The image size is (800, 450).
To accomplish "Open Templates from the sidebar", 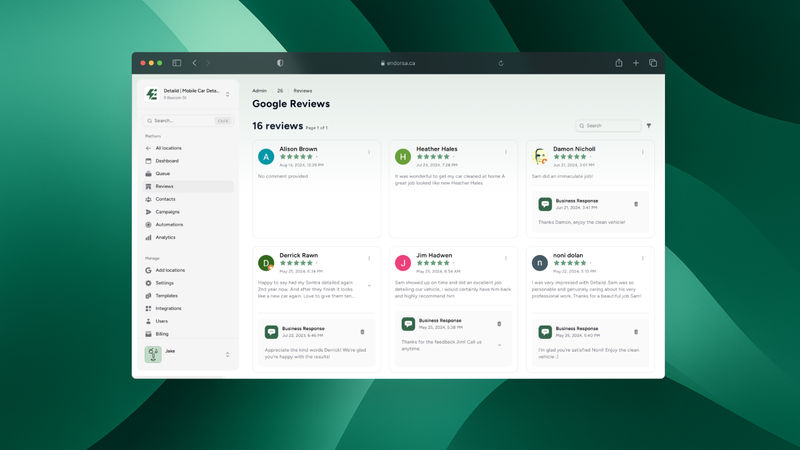I will 188,295.
